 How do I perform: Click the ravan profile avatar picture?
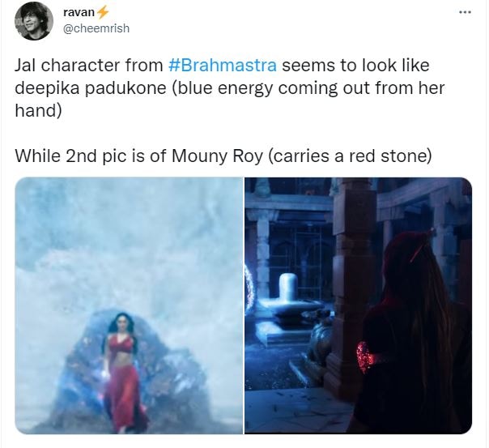point(33,23)
